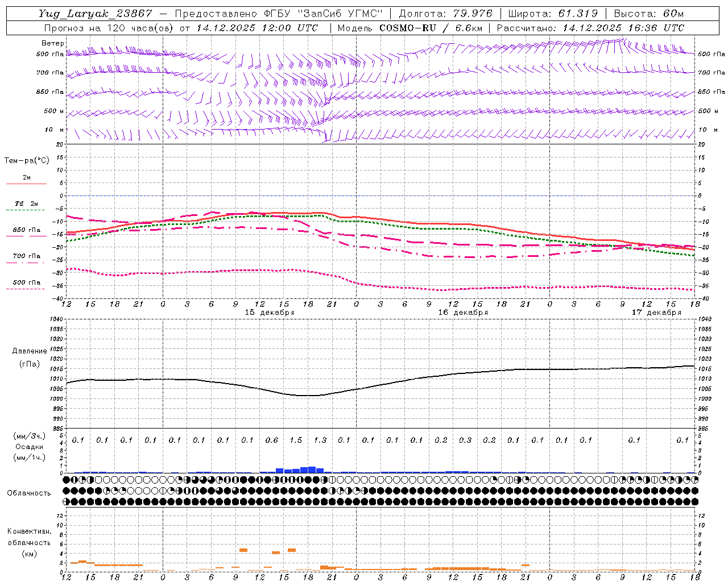Select the forecast start 14.12.2025 12:00 UTC
Viewport: 728px width, 582px height.
(257, 28)
